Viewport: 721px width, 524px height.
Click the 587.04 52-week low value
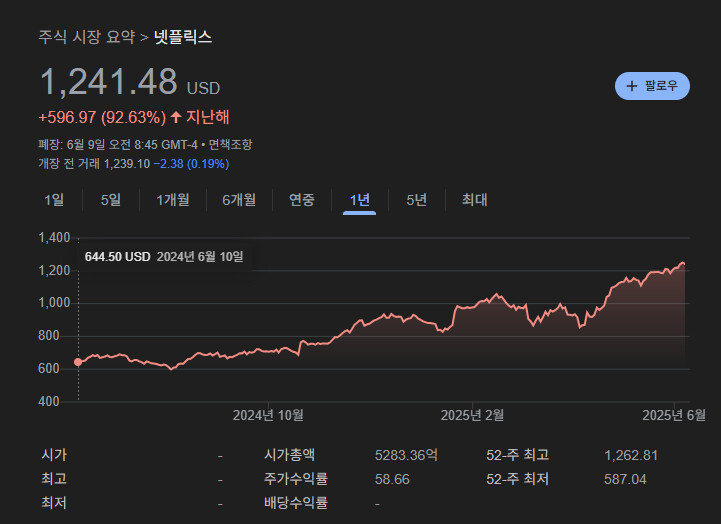(x=625, y=479)
